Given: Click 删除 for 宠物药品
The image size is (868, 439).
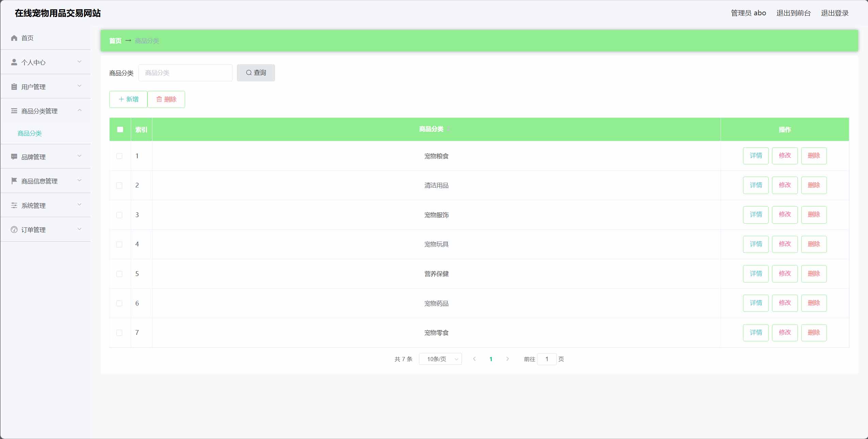Looking at the screenshot, I should pos(814,303).
